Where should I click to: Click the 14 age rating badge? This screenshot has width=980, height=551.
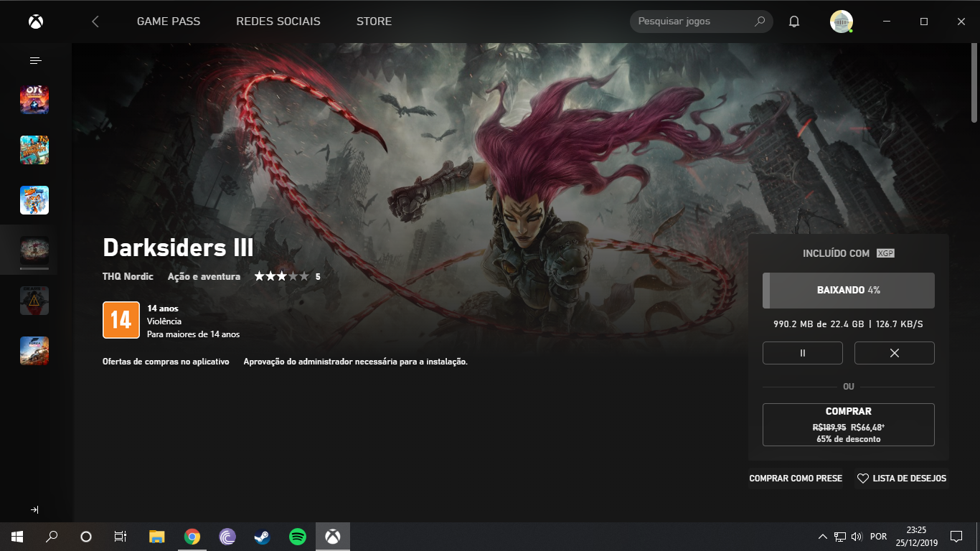121,320
